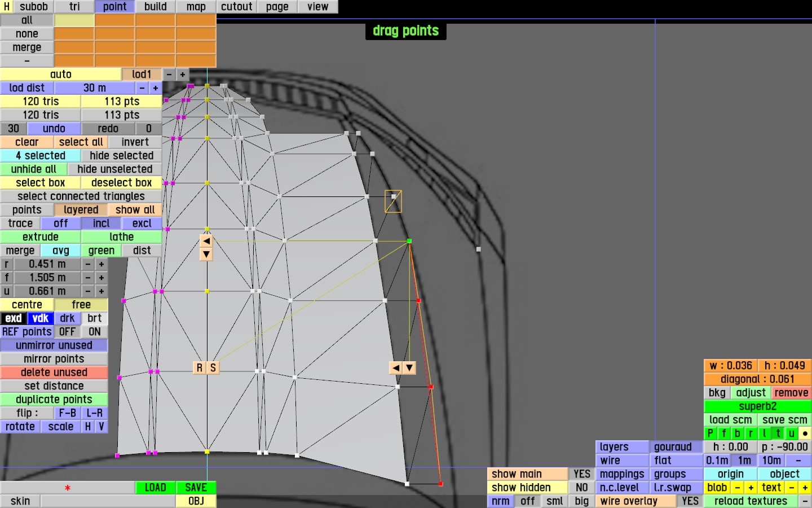Click the dot button after the u view
The height and width of the screenshot is (508, 812).
coord(805,433)
